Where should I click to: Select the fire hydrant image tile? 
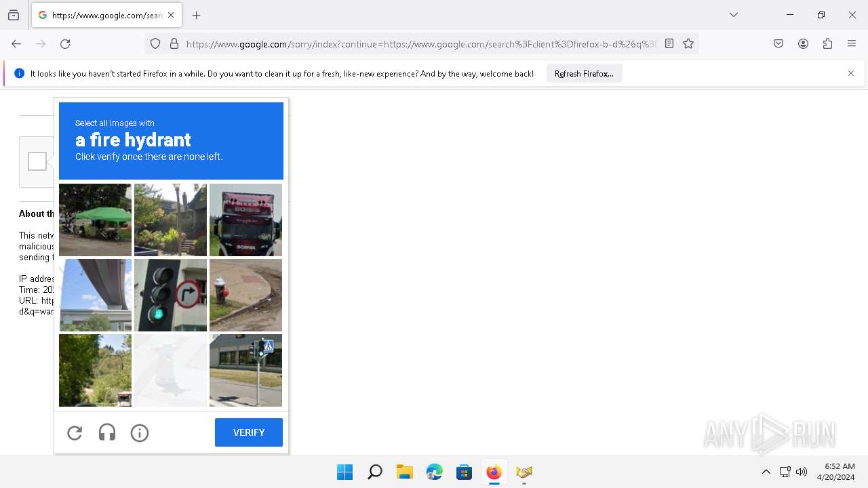[x=245, y=295]
